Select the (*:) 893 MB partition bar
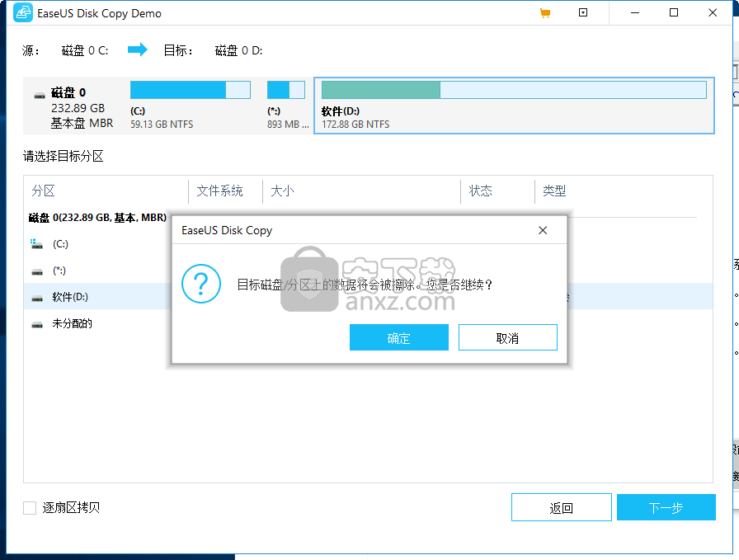739x560 pixels. tap(286, 90)
